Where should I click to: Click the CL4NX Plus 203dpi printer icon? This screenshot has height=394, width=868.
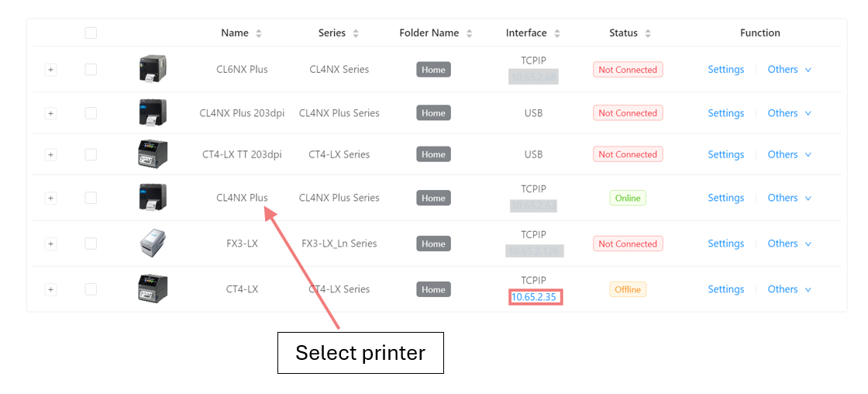153,112
